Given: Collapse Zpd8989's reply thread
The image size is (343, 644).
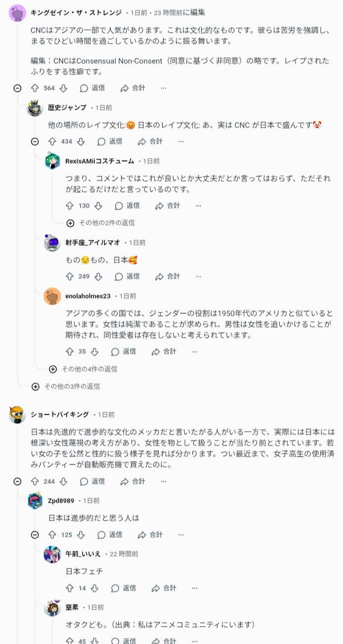Looking at the screenshot, I should (x=35, y=535).
